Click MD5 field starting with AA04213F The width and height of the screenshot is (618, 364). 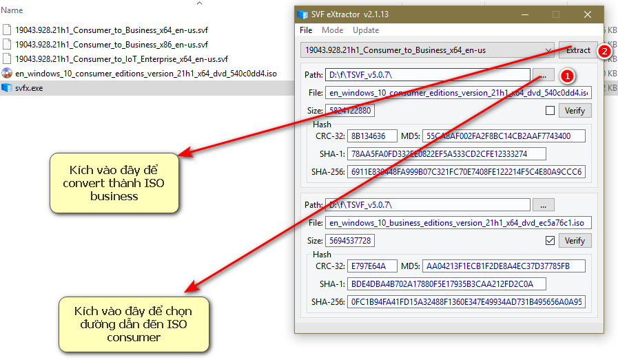point(504,266)
